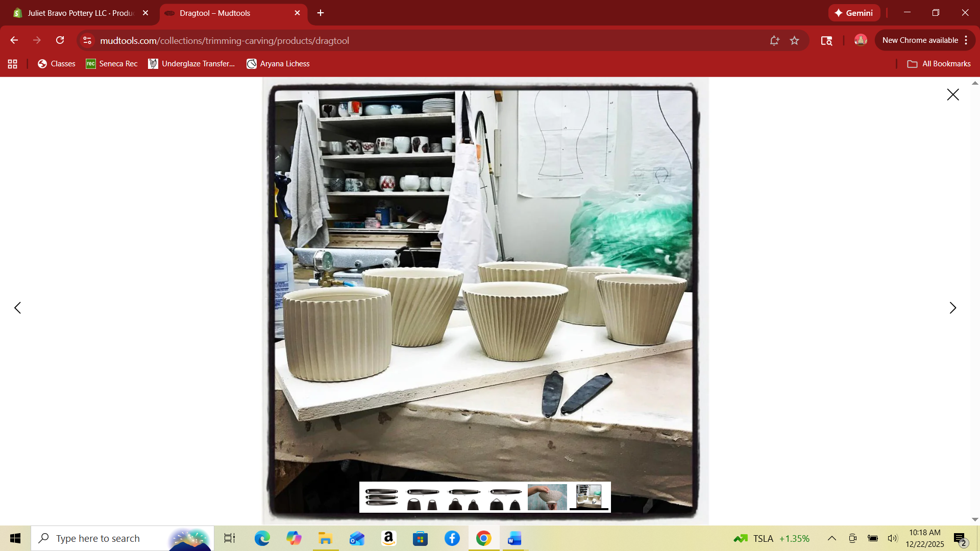Open a new browser tab
The height and width of the screenshot is (551, 980).
pos(321,13)
